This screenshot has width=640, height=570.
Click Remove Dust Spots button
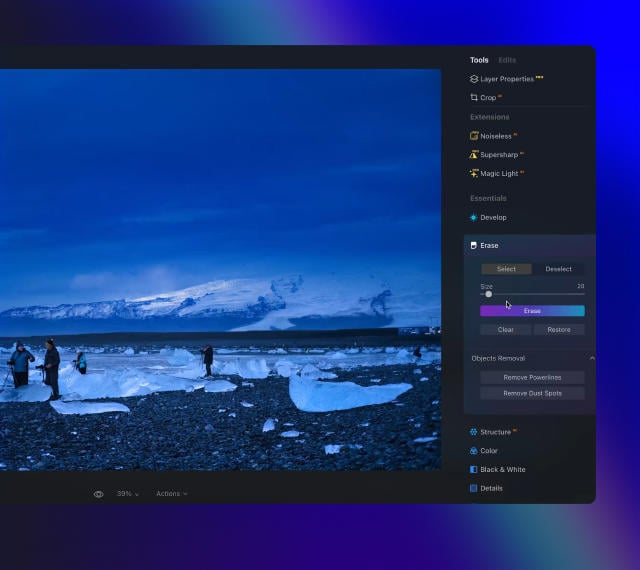tap(532, 393)
